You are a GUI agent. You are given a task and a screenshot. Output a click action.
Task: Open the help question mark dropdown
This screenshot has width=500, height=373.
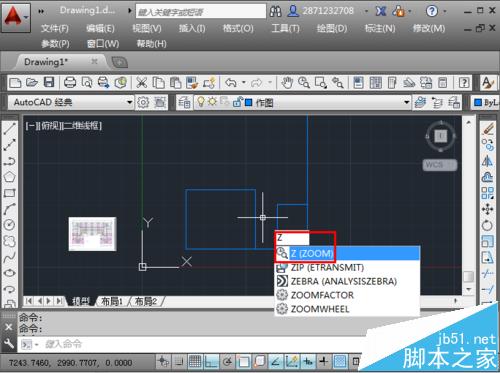coord(445,11)
